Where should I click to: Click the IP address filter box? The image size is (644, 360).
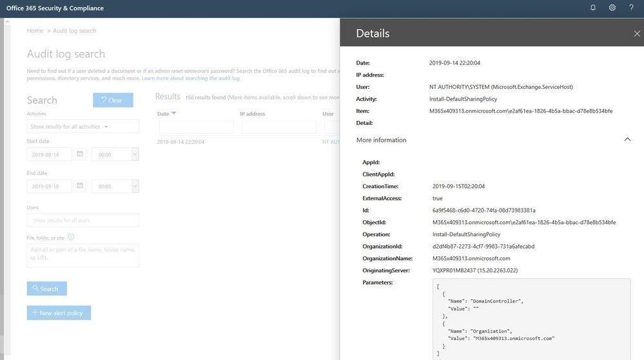pyautogui.click(x=279, y=128)
